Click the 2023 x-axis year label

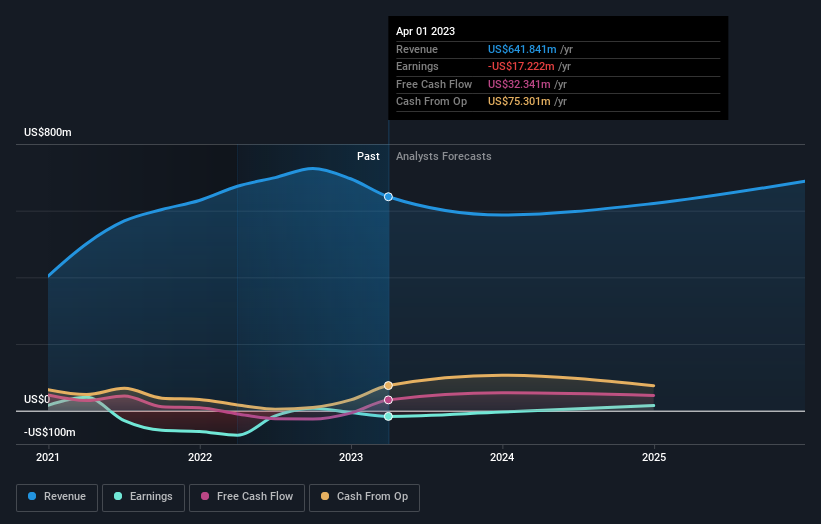click(x=351, y=457)
